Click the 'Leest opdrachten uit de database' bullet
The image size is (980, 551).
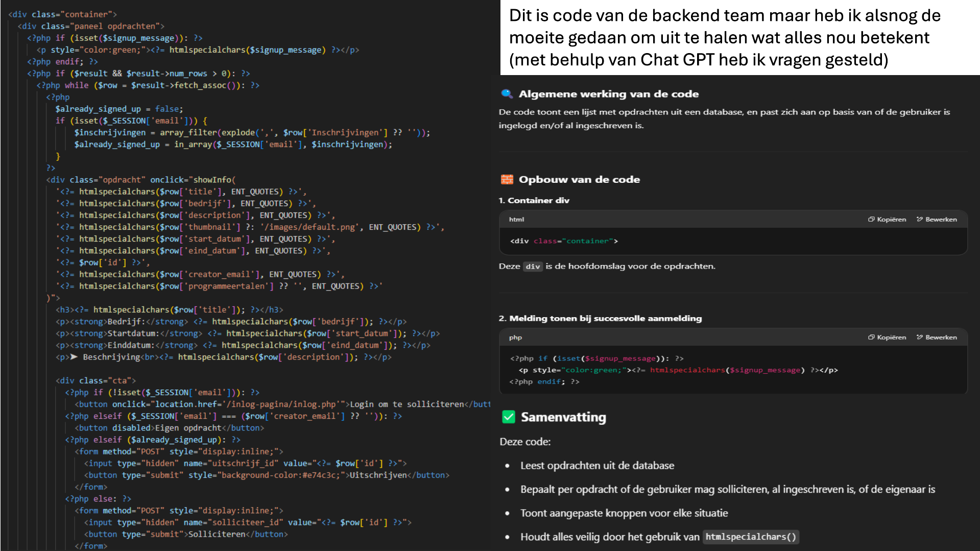click(x=597, y=466)
